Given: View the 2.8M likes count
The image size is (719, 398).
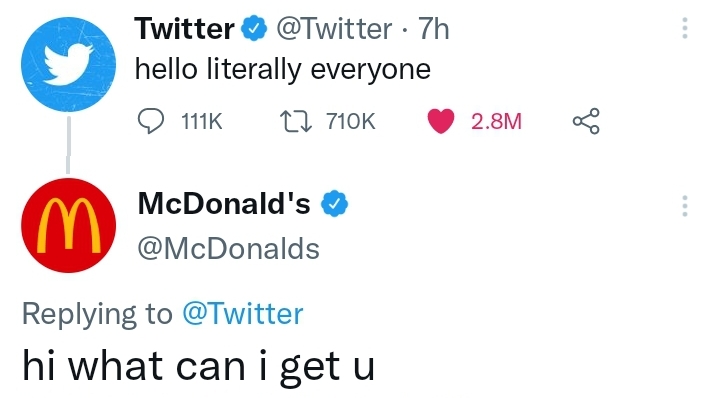Looking at the screenshot, I should pos(496,122).
